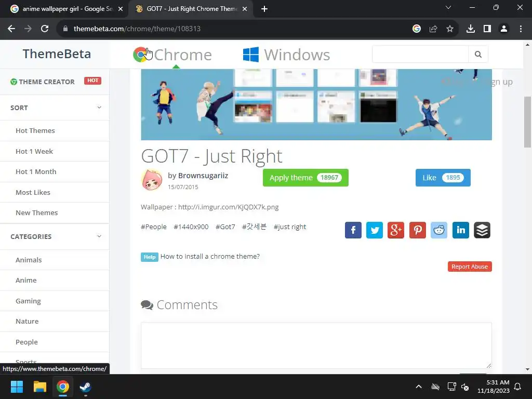The height and width of the screenshot is (399, 532).
Task: Click the address bar URL
Action: click(137, 29)
